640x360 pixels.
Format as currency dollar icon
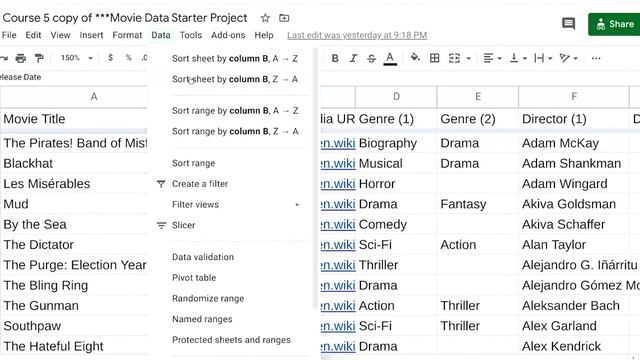[x=110, y=58]
